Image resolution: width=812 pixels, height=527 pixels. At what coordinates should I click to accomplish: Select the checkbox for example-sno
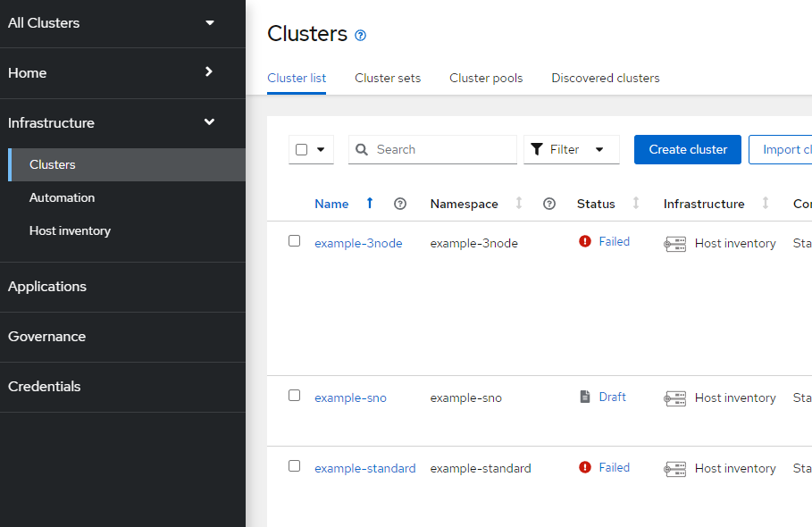click(x=294, y=397)
